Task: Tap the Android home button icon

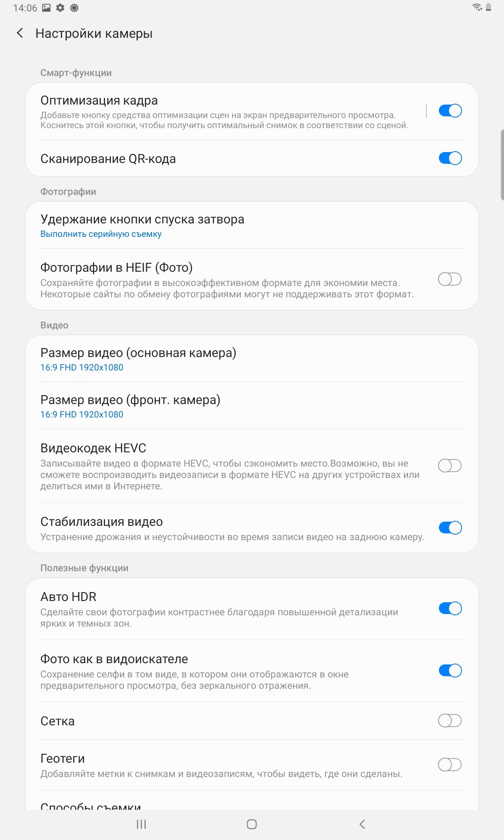Action: pyautogui.click(x=252, y=824)
